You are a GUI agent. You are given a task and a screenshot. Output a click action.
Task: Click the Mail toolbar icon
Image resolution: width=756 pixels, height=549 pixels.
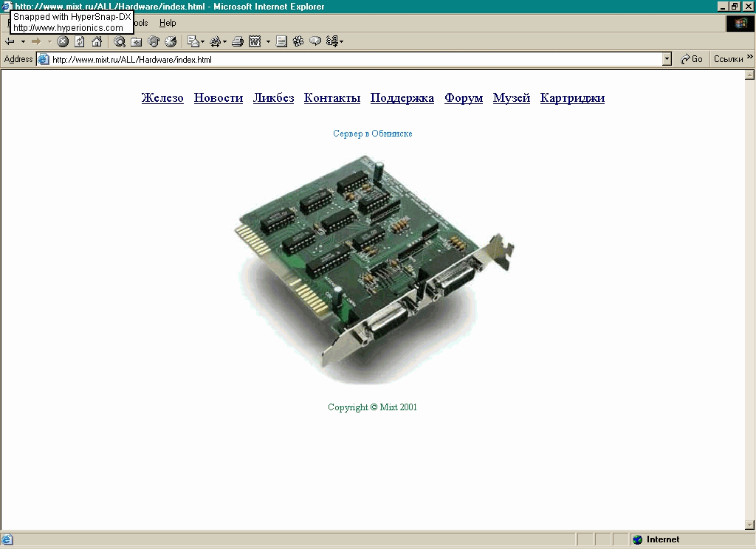pyautogui.click(x=193, y=42)
